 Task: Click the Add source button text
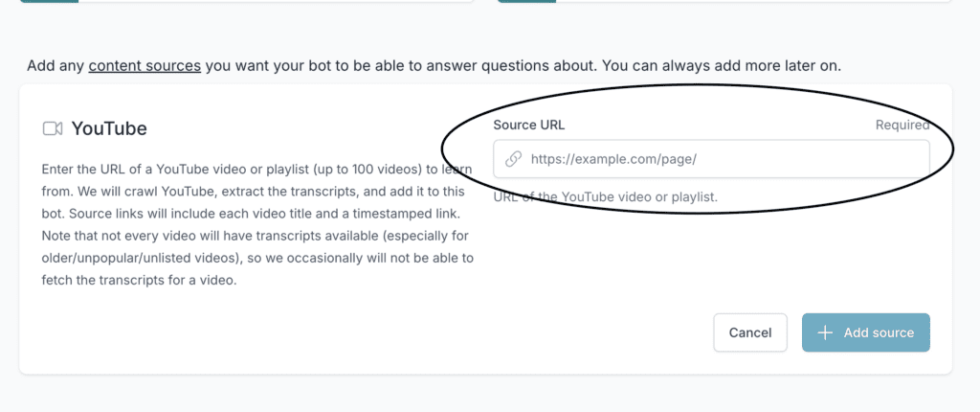point(879,332)
